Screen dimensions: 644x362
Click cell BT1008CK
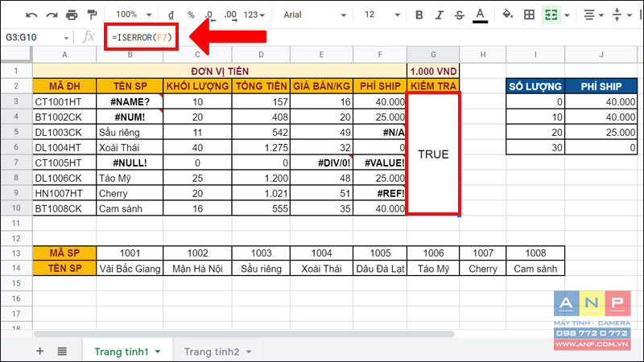64,208
